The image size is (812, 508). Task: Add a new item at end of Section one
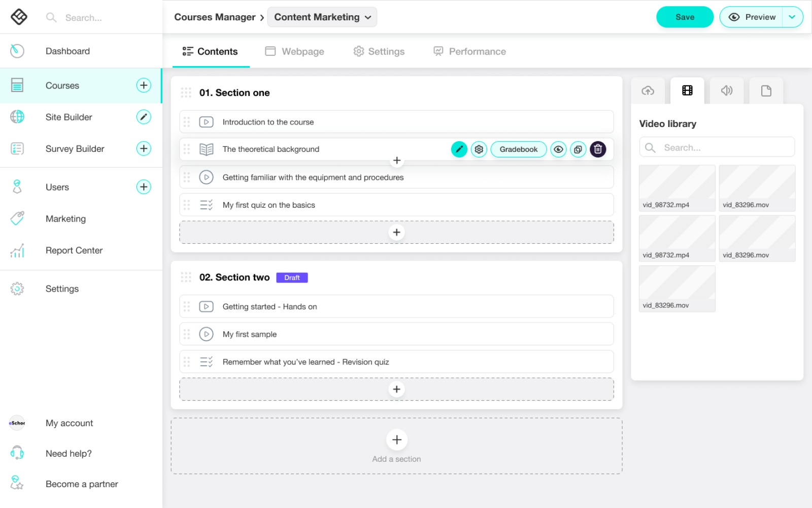tap(396, 233)
